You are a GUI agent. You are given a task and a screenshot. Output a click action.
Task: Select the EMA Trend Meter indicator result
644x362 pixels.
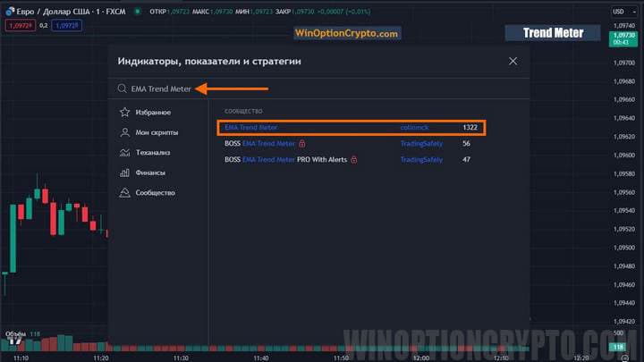click(251, 128)
